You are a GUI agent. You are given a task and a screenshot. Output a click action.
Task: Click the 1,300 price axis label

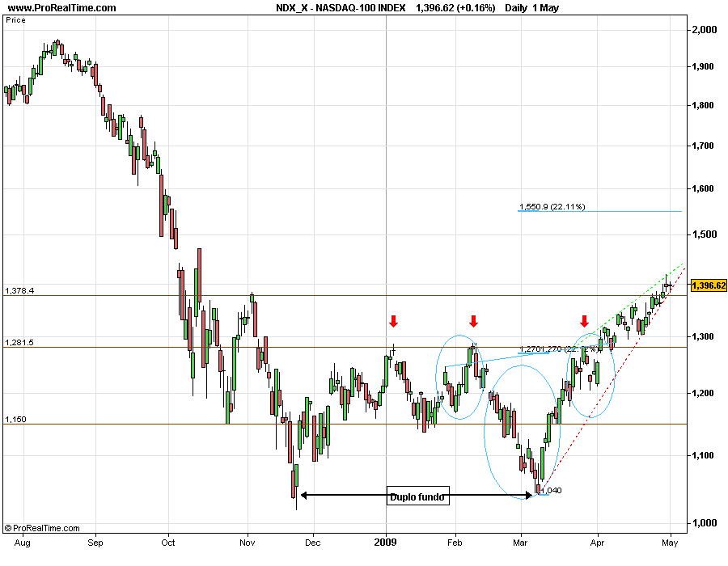[703, 336]
